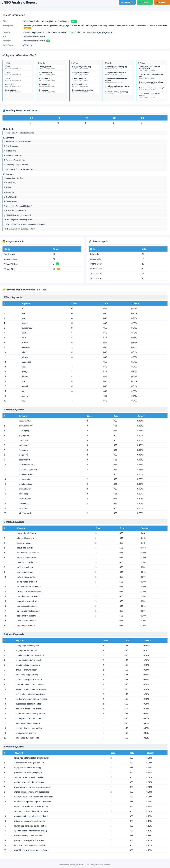This screenshot has height=868, width=170.
Task: Click the orange description length badge
Action: pyautogui.click(x=27, y=28)
